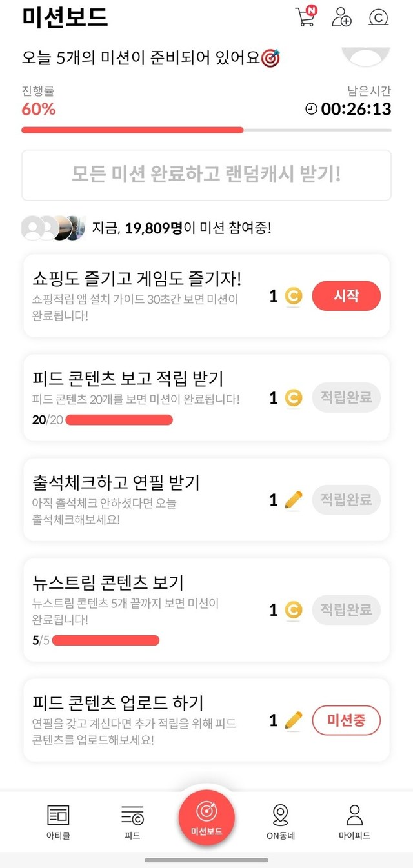413x868 pixels.
Task: Open the coin cash icon at top
Action: coord(378,17)
